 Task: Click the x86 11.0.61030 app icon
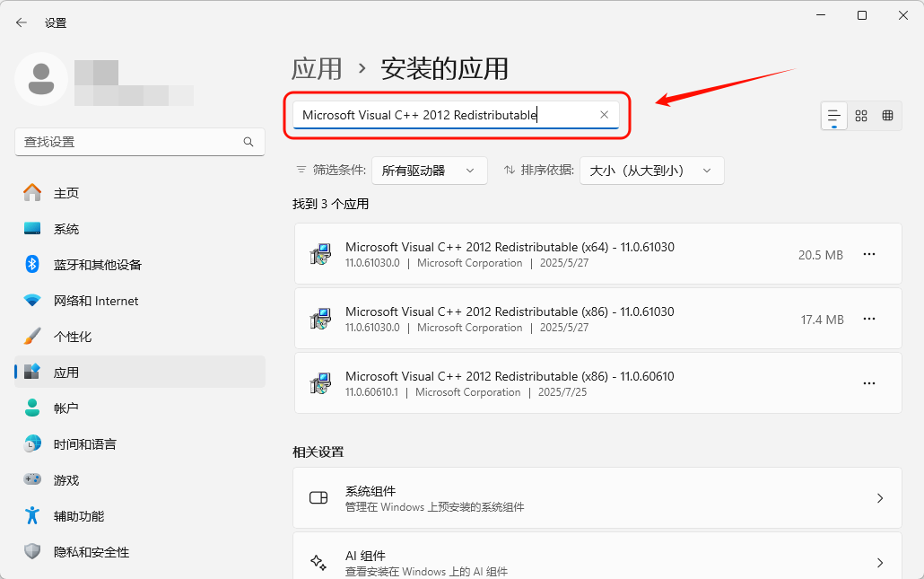(x=320, y=319)
